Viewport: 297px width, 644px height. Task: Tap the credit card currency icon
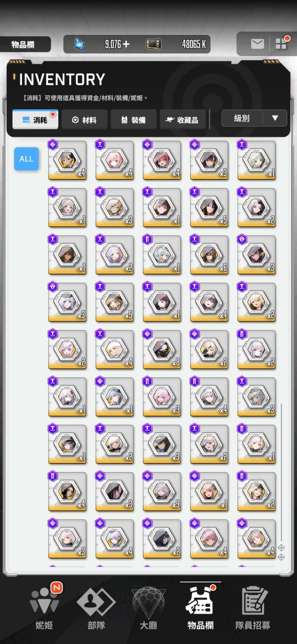[154, 44]
